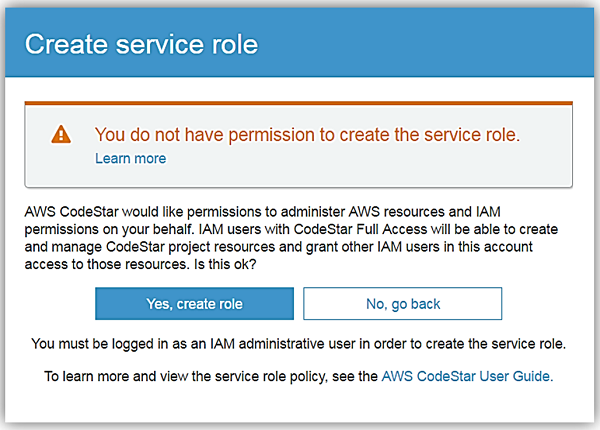The width and height of the screenshot is (600, 430).
Task: Click "AWS CodeStar would like permissions" text
Action: click(x=140, y=210)
